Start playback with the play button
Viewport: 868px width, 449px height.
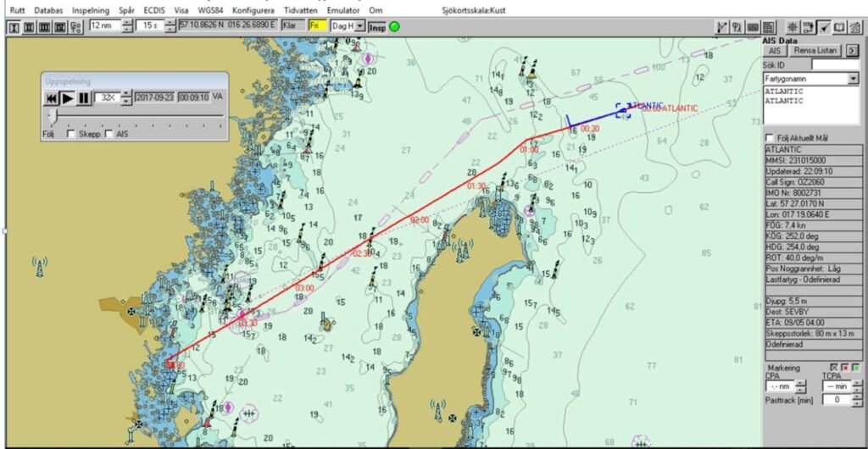click(67, 98)
